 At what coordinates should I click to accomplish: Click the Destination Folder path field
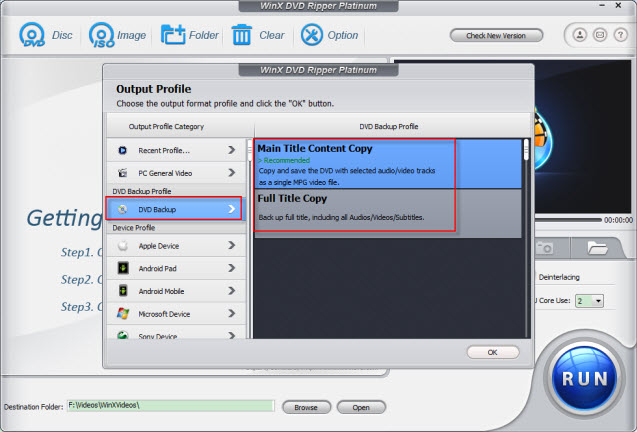pos(171,406)
